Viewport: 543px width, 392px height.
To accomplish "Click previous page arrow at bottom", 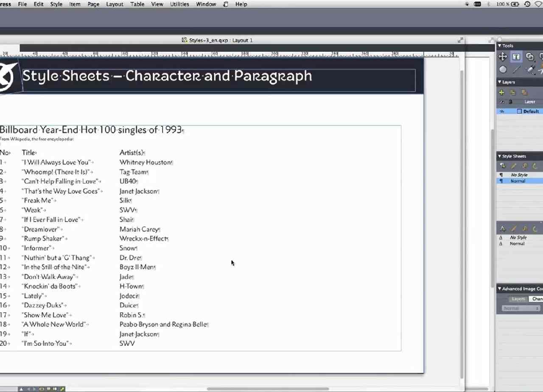I will [x=28, y=389].
